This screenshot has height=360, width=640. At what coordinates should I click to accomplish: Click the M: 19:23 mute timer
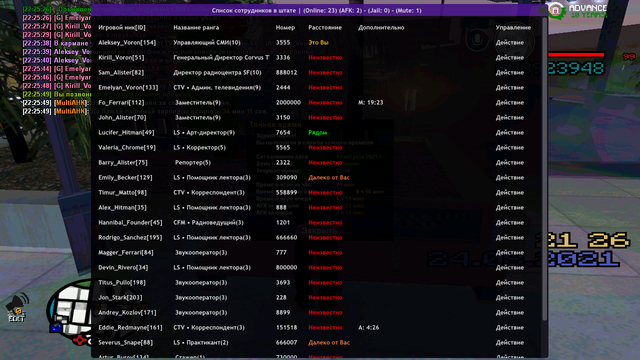click(x=371, y=102)
